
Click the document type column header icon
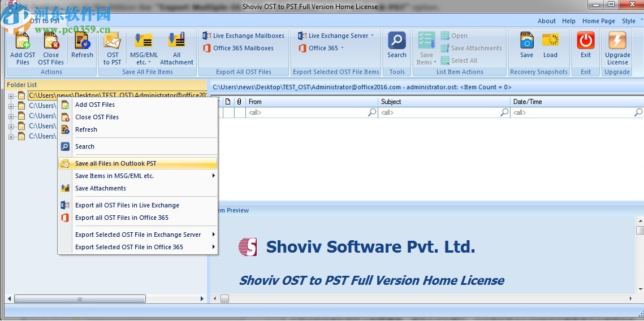228,101
